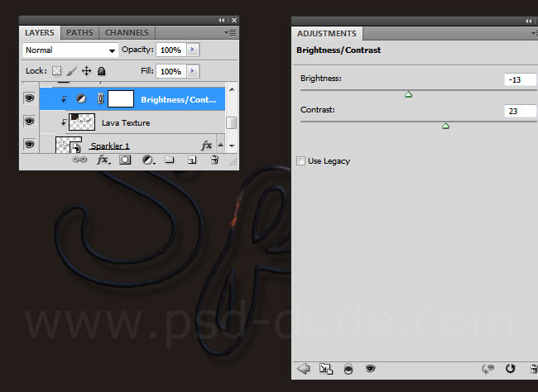538x392 pixels.
Task: Open the Normal blend mode dropdown
Action: tap(70, 50)
